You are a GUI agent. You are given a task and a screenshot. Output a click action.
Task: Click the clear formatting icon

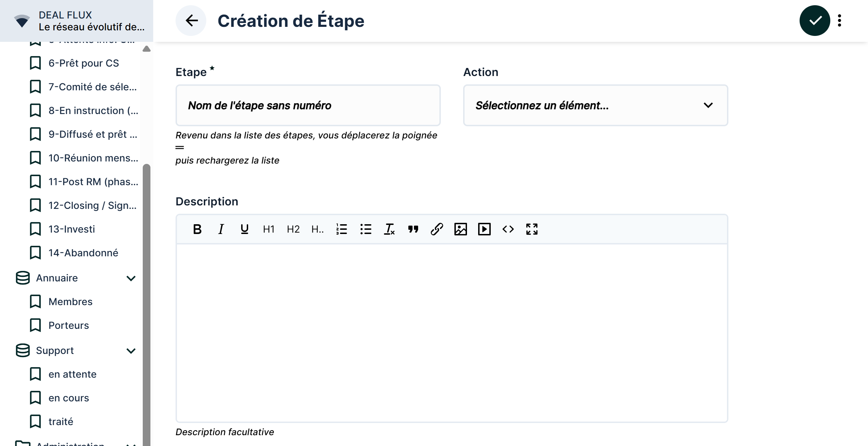coord(389,229)
